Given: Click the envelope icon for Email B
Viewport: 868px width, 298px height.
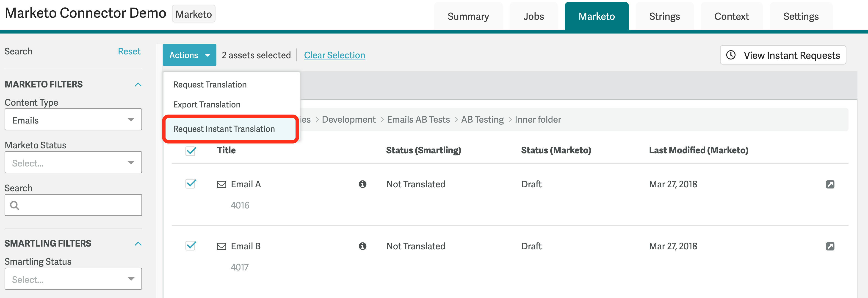Looking at the screenshot, I should [x=221, y=246].
